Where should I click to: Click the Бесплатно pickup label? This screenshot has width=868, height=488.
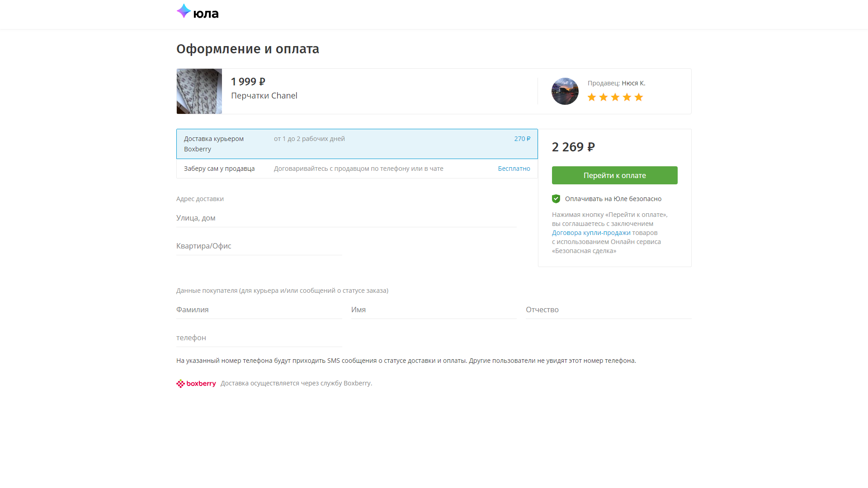click(x=514, y=169)
